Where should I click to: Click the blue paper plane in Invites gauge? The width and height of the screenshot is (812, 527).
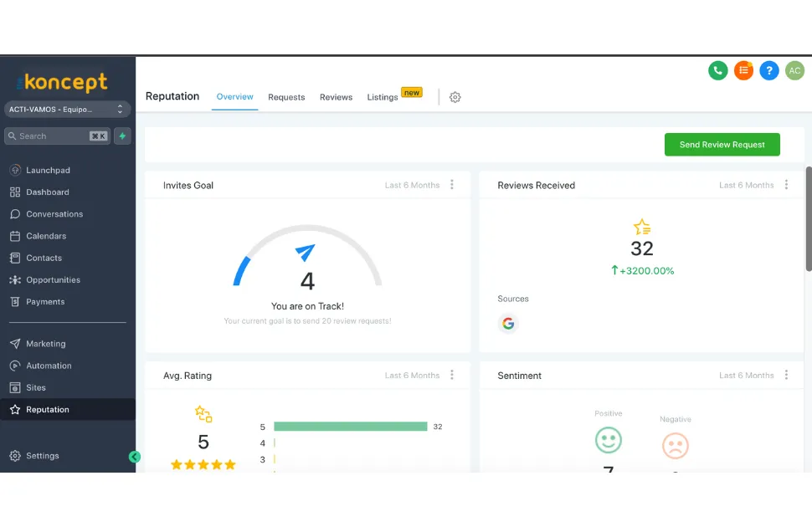[305, 252]
